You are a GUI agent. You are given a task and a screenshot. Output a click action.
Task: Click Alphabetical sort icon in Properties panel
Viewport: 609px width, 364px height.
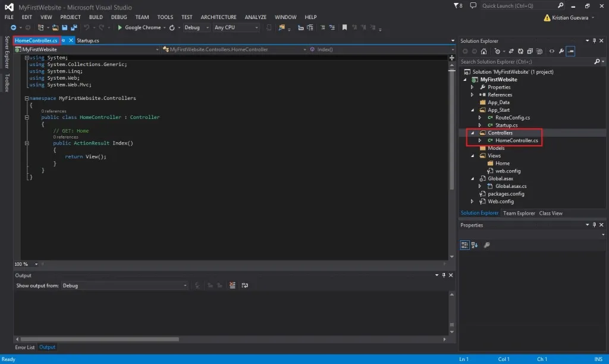point(474,244)
